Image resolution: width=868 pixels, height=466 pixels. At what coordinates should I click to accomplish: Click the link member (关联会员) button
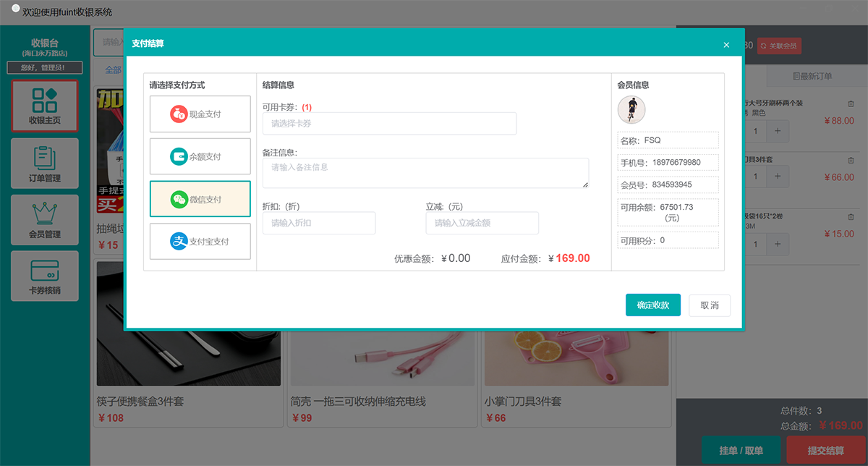coord(779,46)
